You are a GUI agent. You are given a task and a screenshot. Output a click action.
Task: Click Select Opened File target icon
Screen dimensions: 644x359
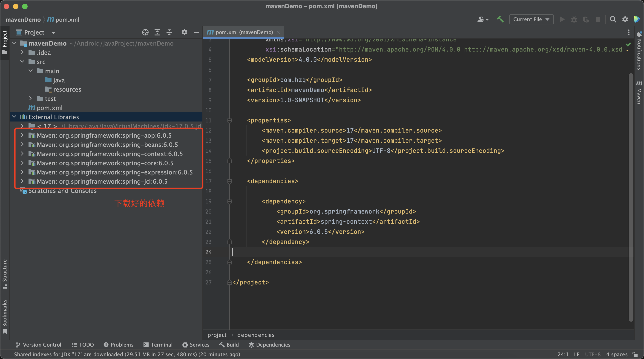tap(145, 32)
